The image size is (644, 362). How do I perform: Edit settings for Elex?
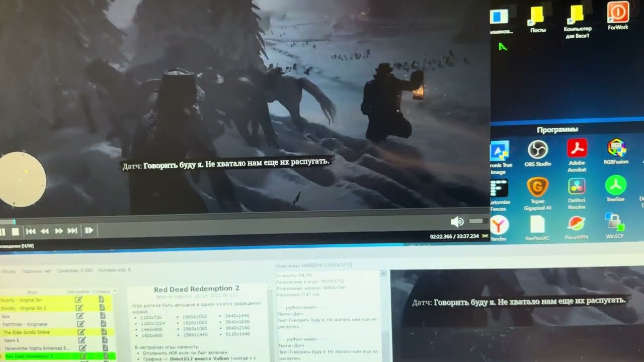tap(79, 316)
